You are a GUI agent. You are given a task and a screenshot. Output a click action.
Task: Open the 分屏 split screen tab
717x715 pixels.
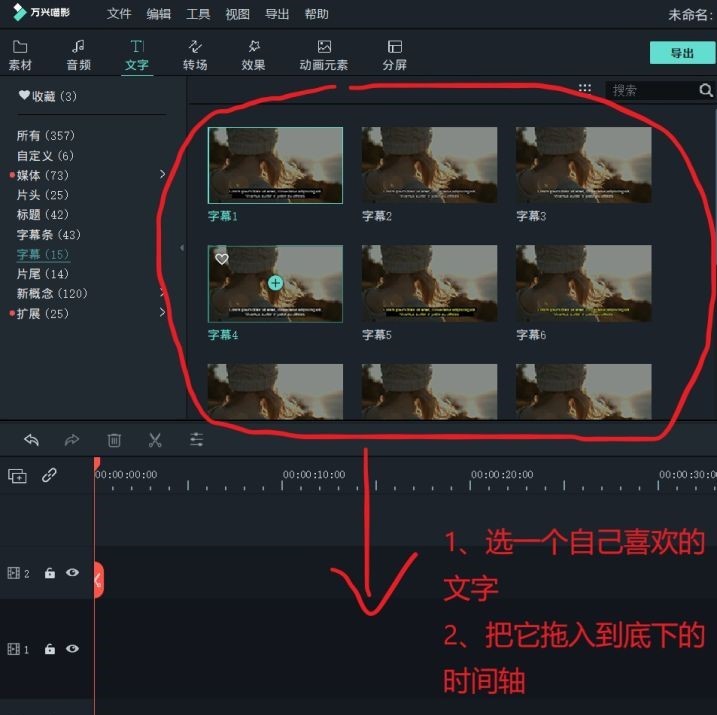[395, 55]
